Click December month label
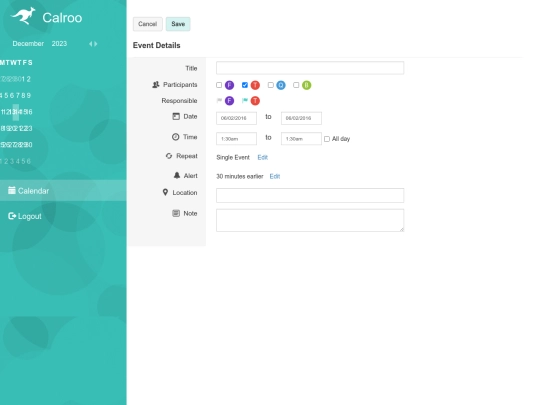Screen dimensions: 540x405 (28, 44)
